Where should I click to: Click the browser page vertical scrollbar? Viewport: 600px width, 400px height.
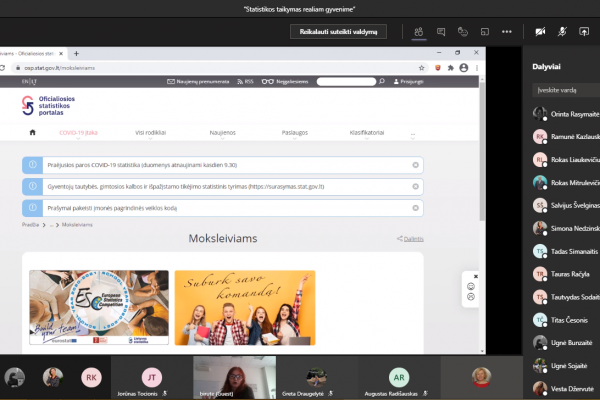point(482,151)
